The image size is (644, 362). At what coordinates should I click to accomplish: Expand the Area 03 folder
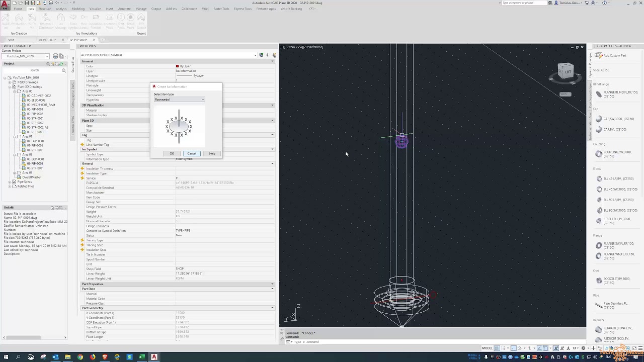pyautogui.click(x=14, y=172)
